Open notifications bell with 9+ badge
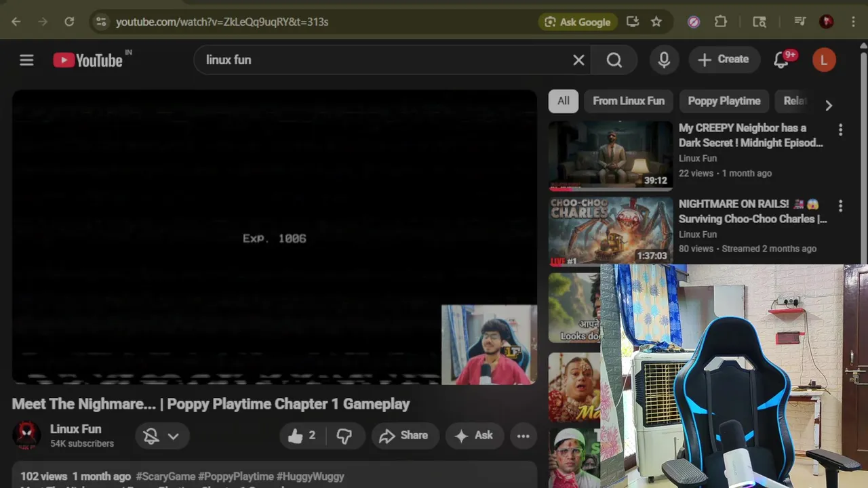868x488 pixels. pyautogui.click(x=782, y=60)
